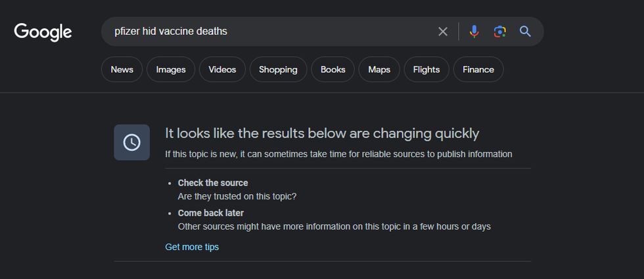The height and width of the screenshot is (279, 644).
Task: Click the "Come back later" bullet heading
Action: click(x=210, y=213)
